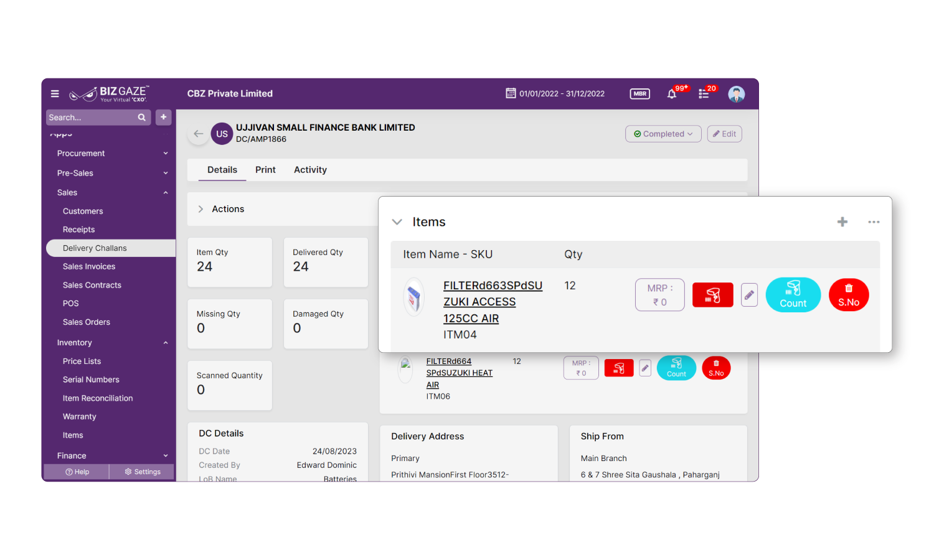Select Delivery Challans in sidebar
This screenshot has width=934, height=560.
[111, 248]
